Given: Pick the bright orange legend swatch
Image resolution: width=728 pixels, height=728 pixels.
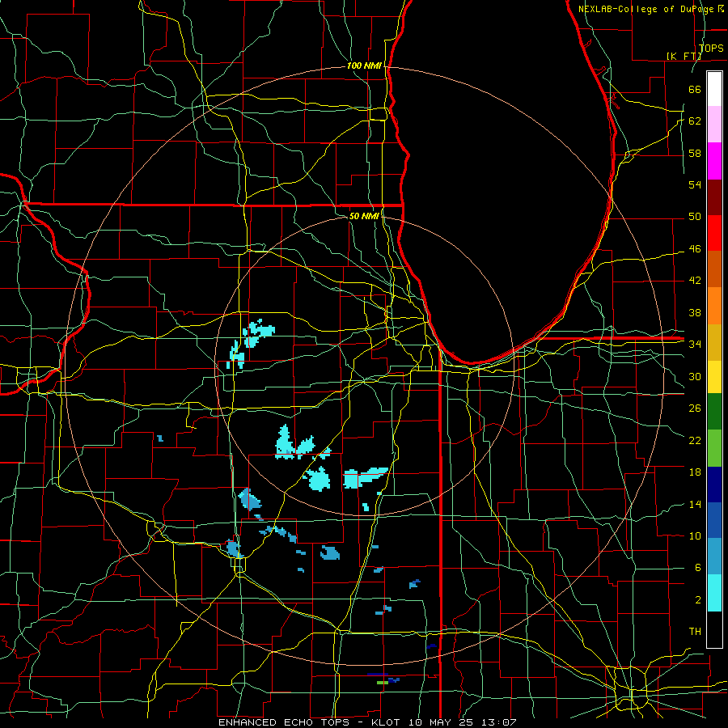Looking at the screenshot, I should point(714,306).
